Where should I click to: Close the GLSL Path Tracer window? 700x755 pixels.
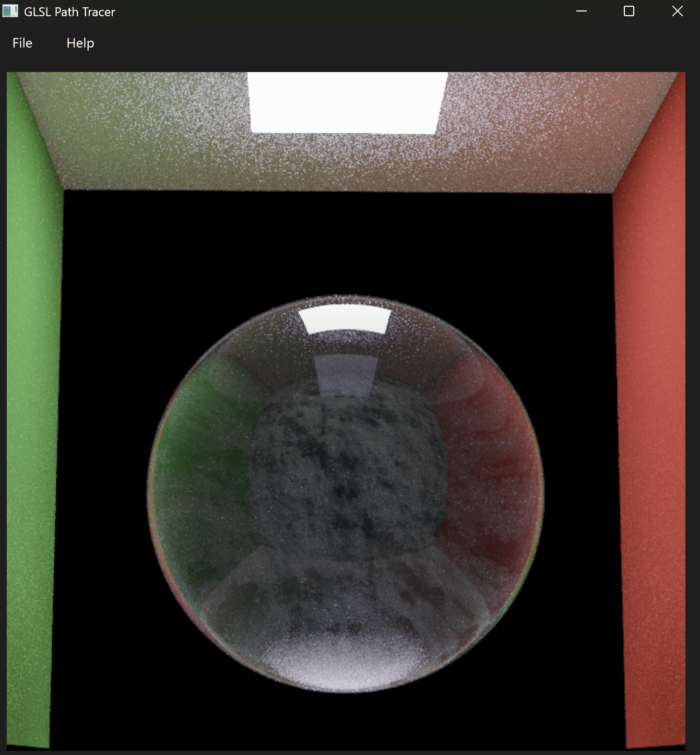pos(677,11)
